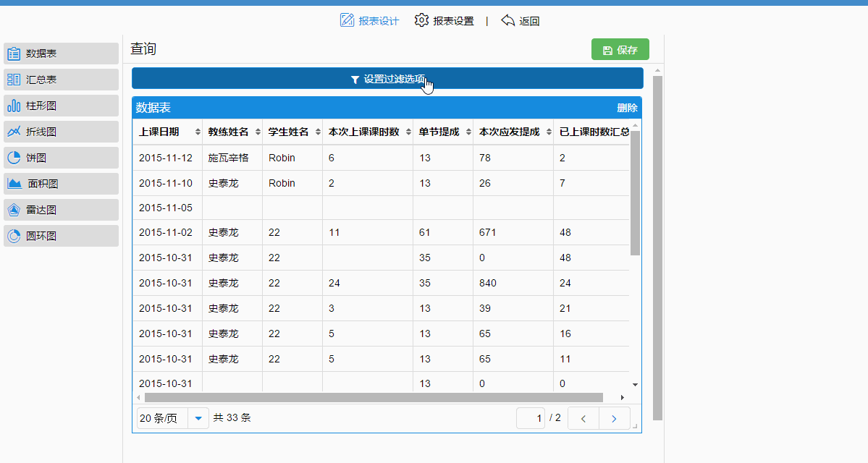Click the green 保存 save button
The width and height of the screenshot is (868, 463).
[620, 50]
